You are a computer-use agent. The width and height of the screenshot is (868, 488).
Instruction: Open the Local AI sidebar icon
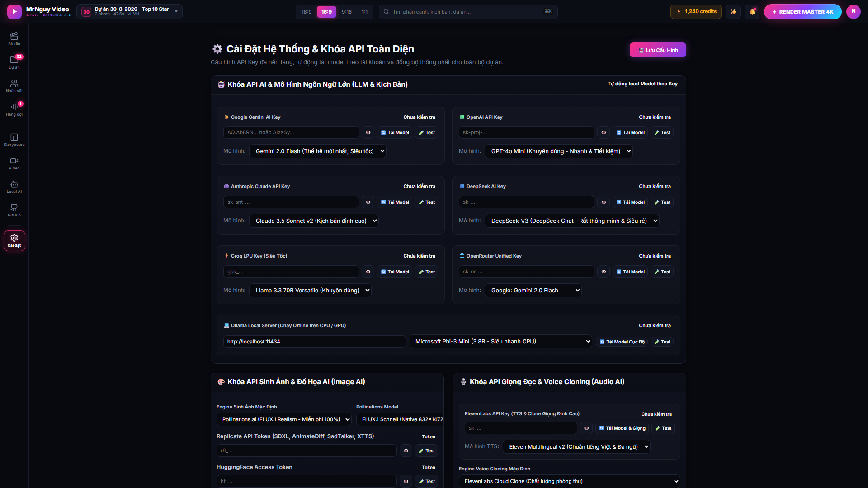click(14, 186)
